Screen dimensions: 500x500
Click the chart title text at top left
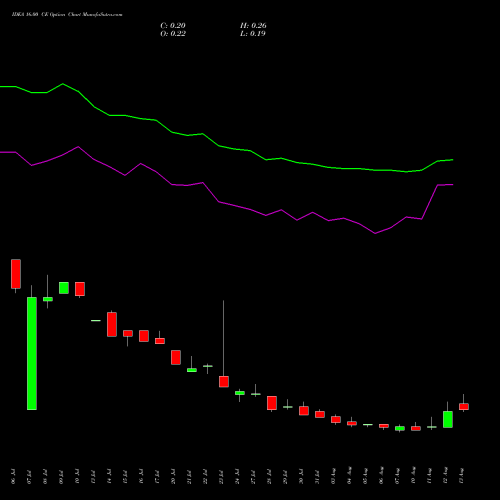(67, 15)
